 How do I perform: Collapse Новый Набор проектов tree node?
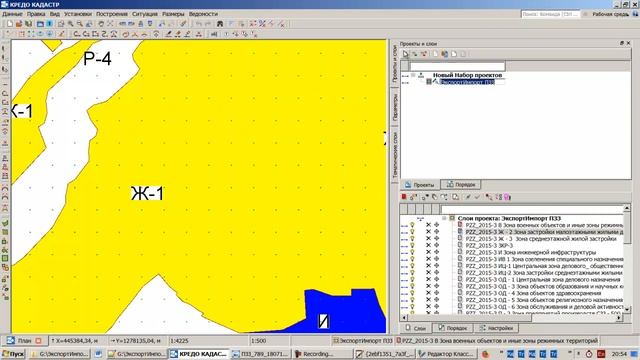pos(413,75)
